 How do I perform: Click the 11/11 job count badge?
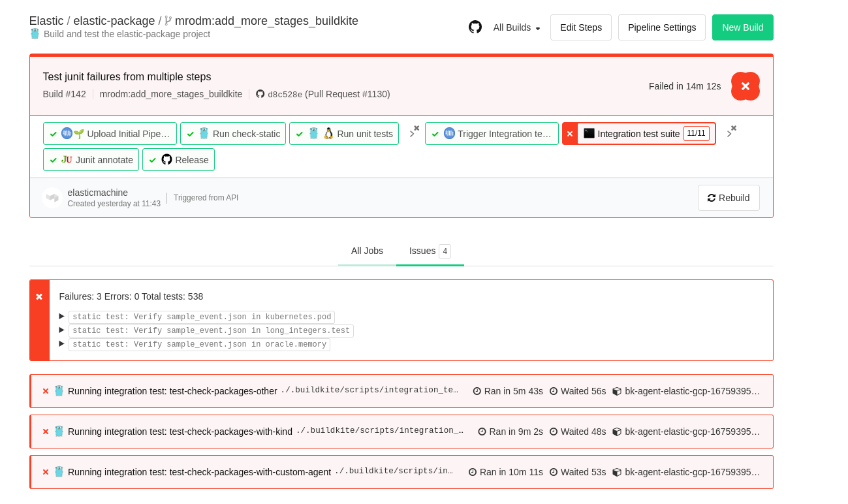[696, 133]
